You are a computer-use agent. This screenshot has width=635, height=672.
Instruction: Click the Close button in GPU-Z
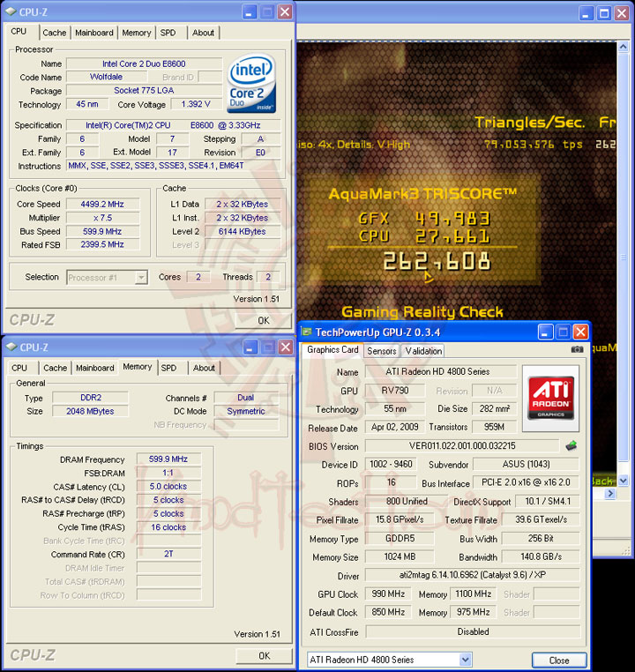pyautogui.click(x=559, y=661)
